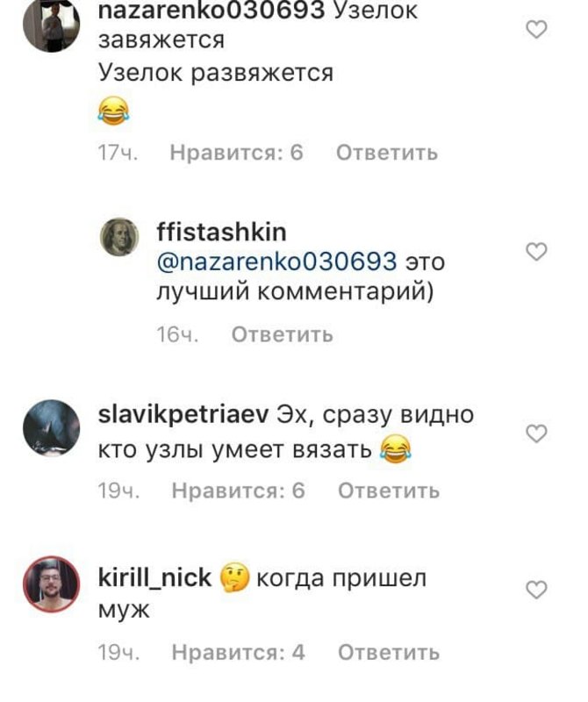Tap the heart beside the ffistashkin reply

point(536,252)
